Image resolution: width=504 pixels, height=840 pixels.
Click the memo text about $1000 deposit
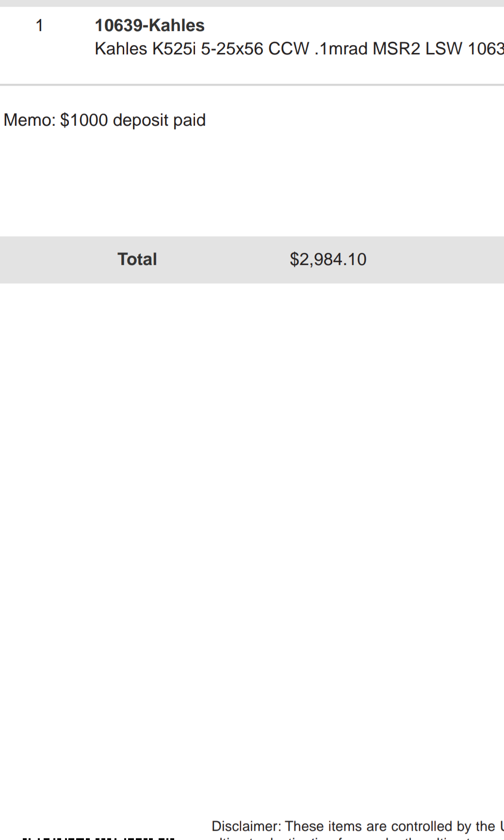[x=105, y=120]
